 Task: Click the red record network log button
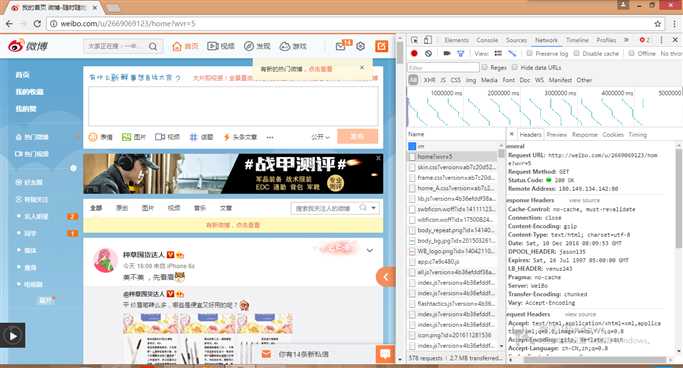coord(414,53)
